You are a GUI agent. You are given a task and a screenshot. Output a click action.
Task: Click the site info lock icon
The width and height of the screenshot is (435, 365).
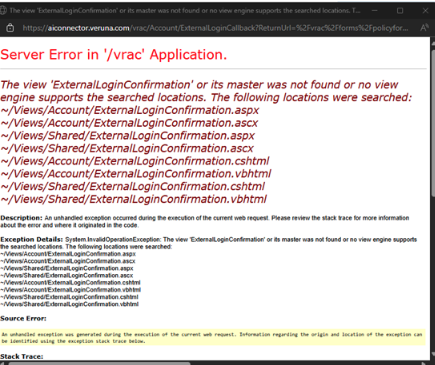point(10,28)
